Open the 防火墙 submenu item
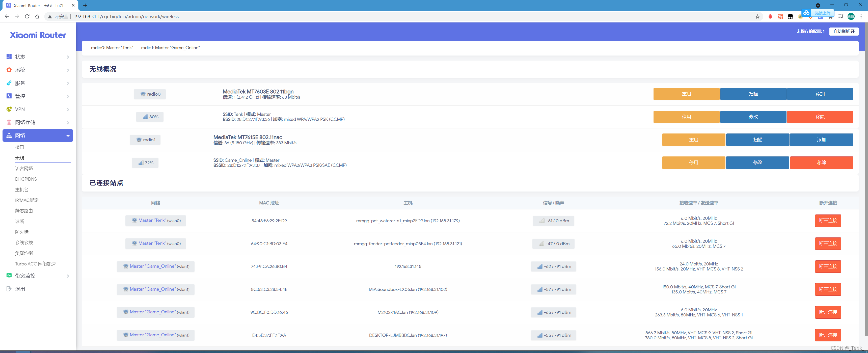Screen dimensions: 868x353 tap(22, 232)
